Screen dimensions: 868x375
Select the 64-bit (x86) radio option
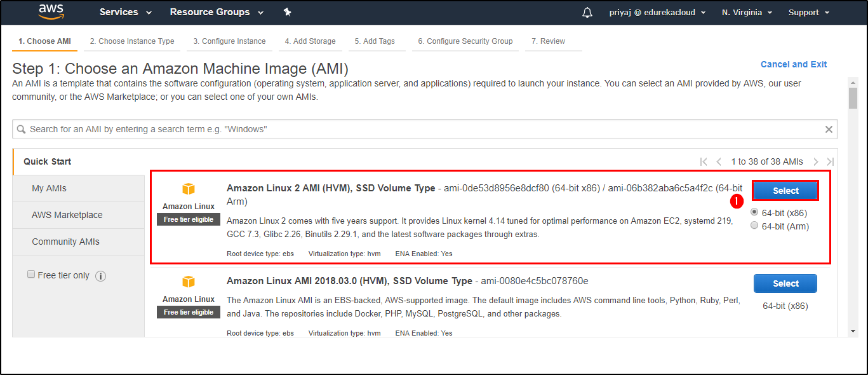coord(754,212)
